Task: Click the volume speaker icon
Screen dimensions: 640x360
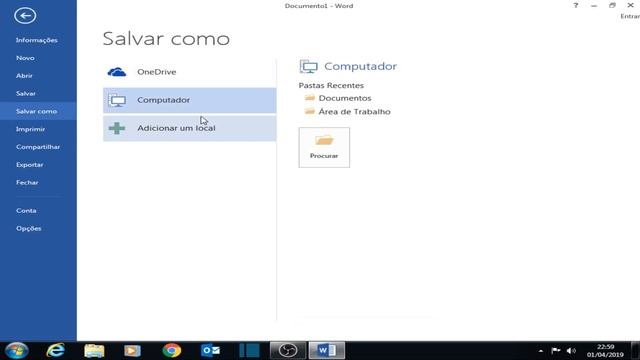Action: click(571, 351)
